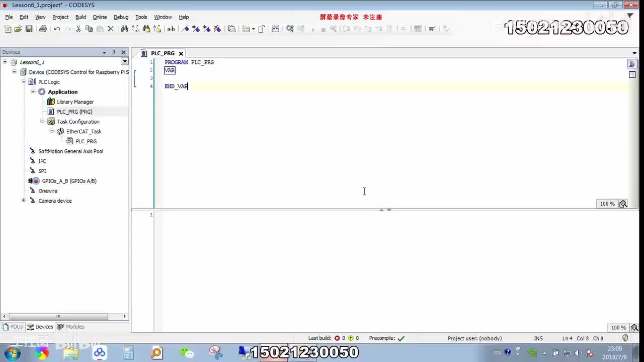Open the Edit menu
Image resolution: width=644 pixels, height=362 pixels.
(x=24, y=17)
